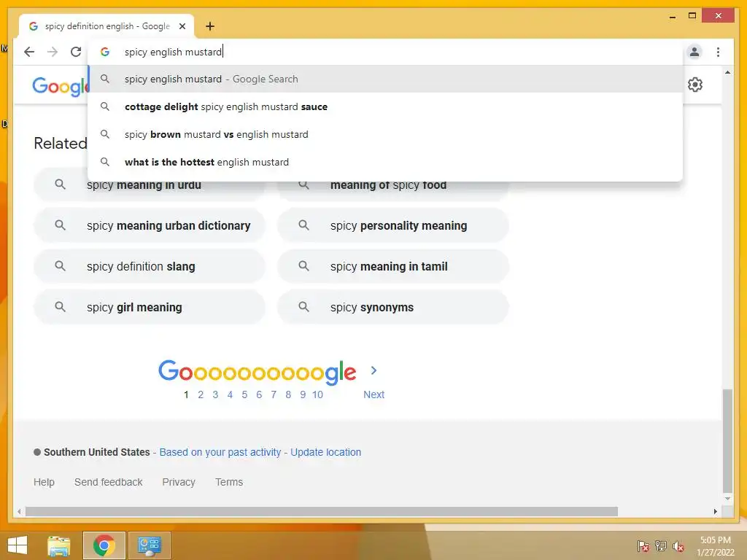Screen dimensions: 747x560
Task: Go to results page 4
Action: tap(230, 394)
